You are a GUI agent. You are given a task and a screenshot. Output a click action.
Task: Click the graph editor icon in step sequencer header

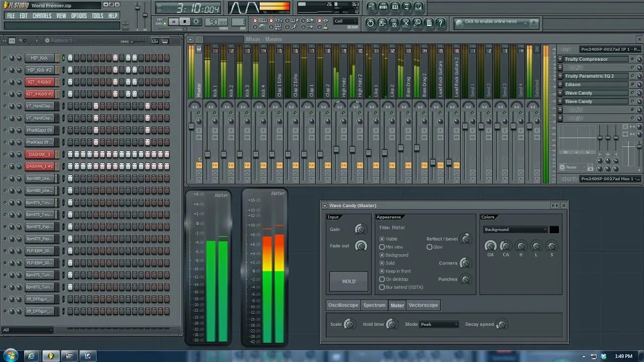155,41
